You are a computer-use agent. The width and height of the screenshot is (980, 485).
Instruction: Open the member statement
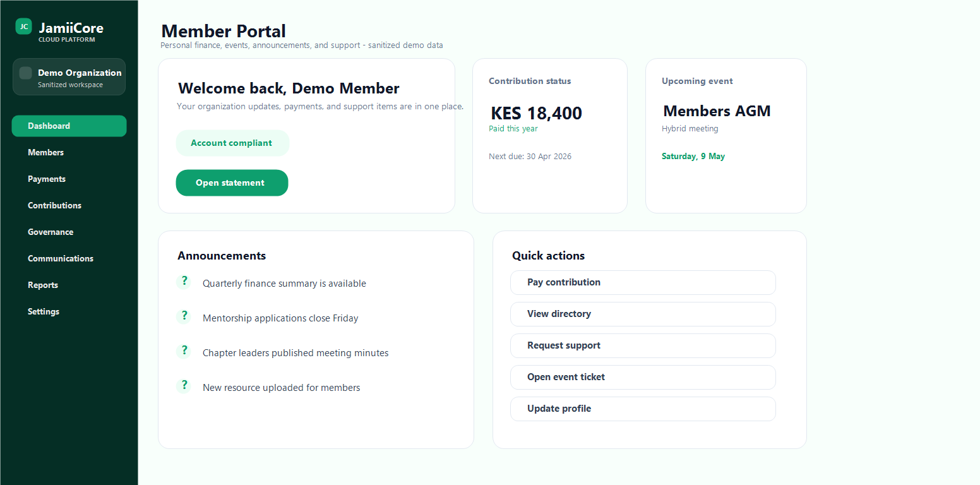coord(232,183)
